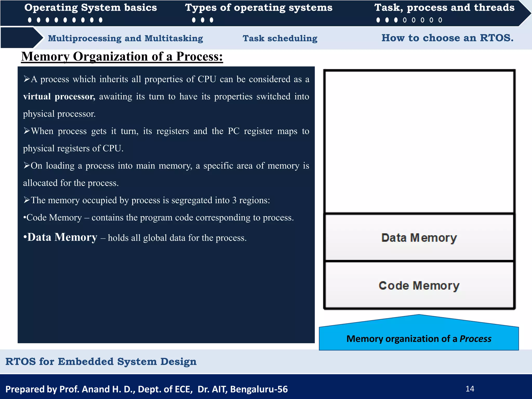This screenshot has height=399, width=532.
Task: Click first dot under Types of operating systems
Action: [194, 20]
